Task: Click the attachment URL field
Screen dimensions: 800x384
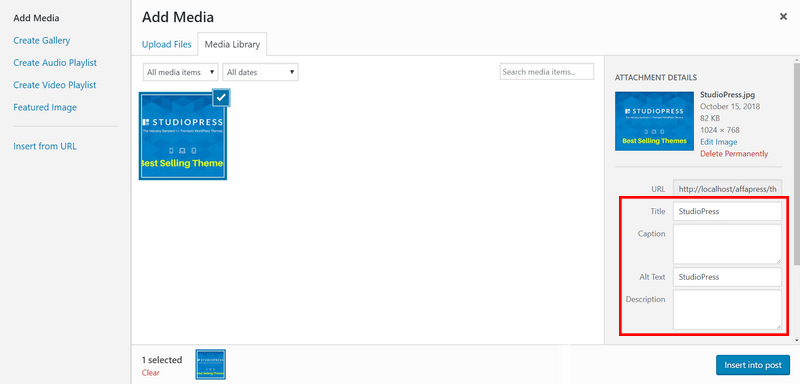Action: tap(728, 189)
